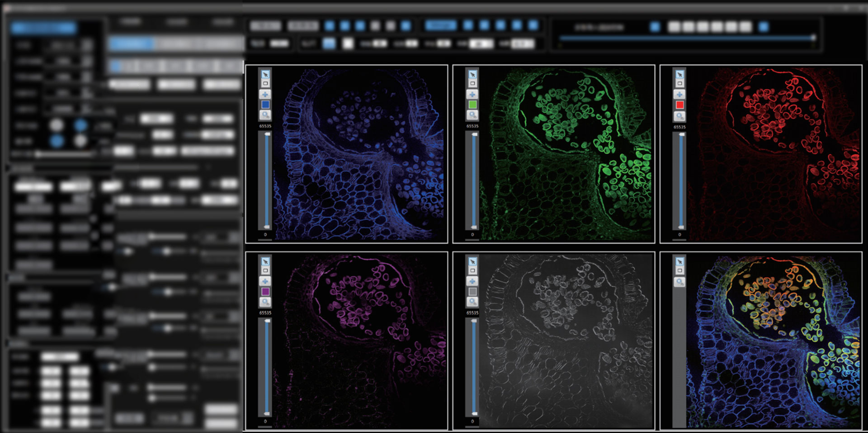Click the magnifier zoom icon in green channel panel

(x=472, y=115)
